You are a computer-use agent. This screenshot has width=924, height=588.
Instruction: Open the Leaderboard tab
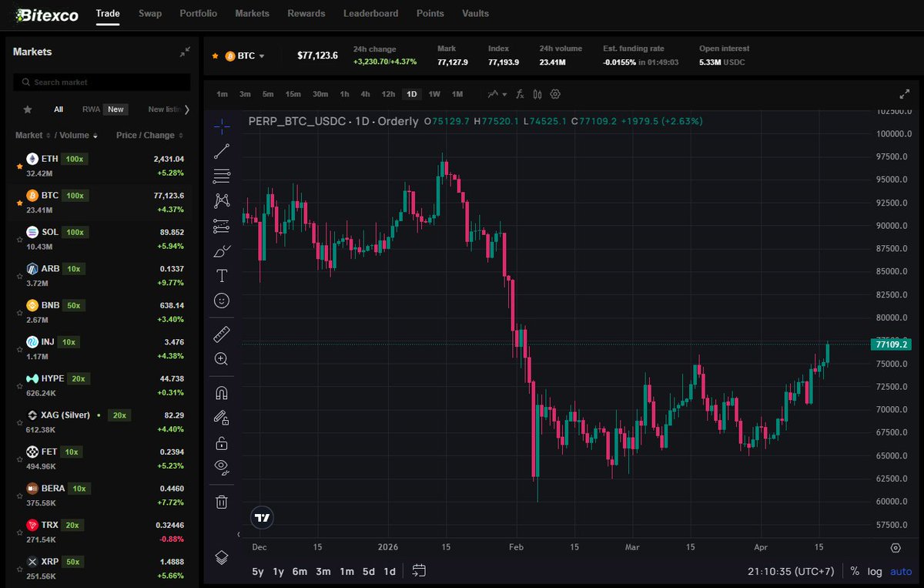371,13
